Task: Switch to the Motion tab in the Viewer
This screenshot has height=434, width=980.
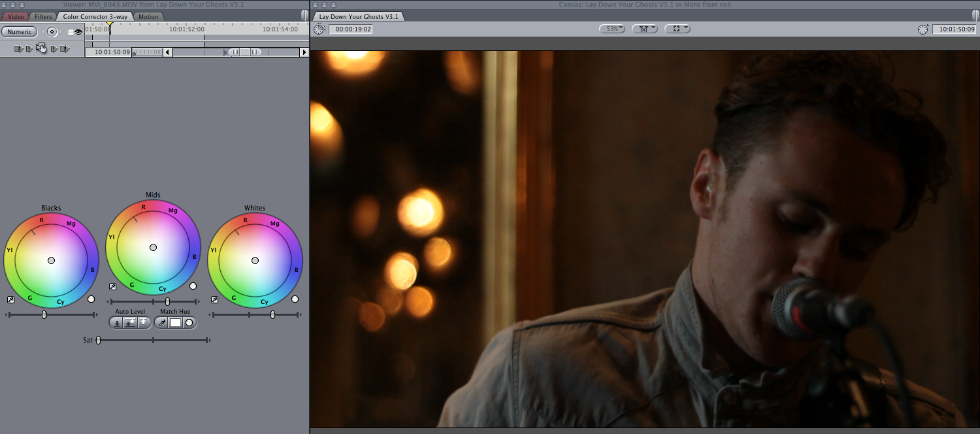Action: (x=148, y=16)
